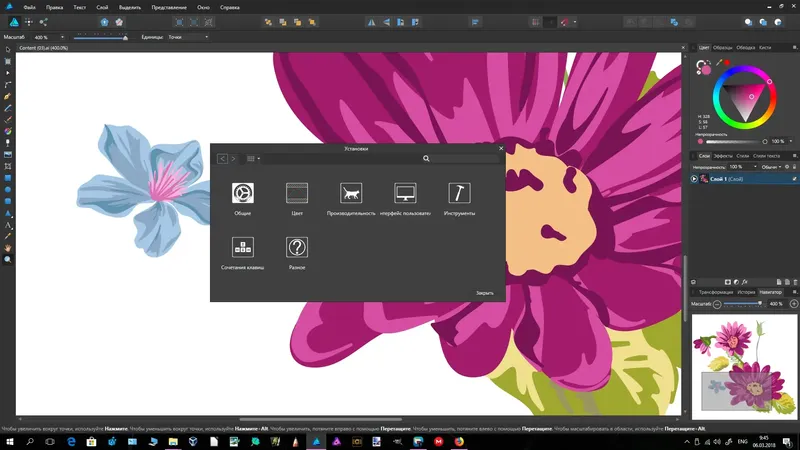This screenshot has height=450, width=800.
Task: Click the Закрыть button in the dialog
Action: point(485,293)
